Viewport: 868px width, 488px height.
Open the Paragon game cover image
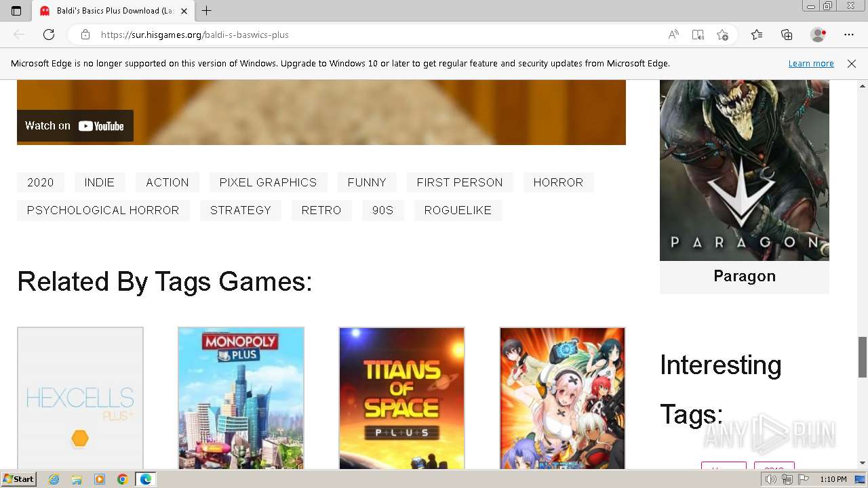click(745, 170)
